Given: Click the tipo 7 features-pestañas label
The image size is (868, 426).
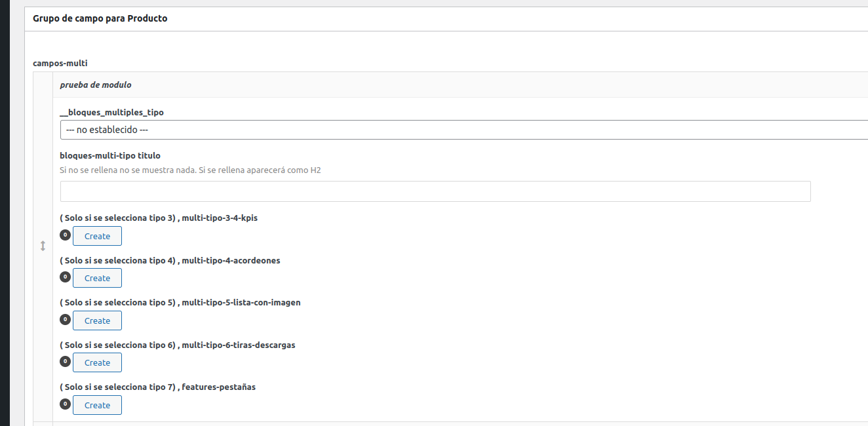Looking at the screenshot, I should tap(158, 387).
